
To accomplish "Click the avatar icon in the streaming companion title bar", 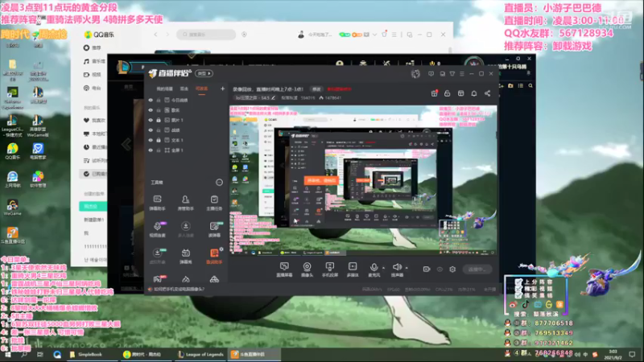I will 415,73.
